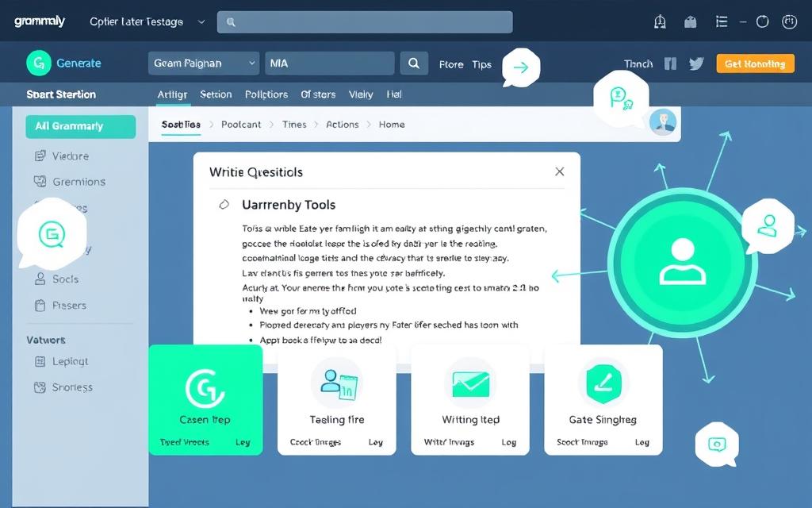Click the top search bar field
Viewport: 812px width, 508px height.
(x=365, y=21)
